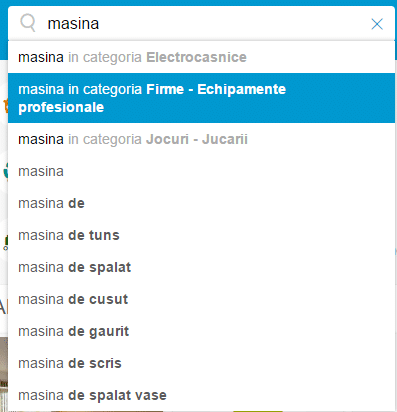The width and height of the screenshot is (397, 412).
Task: Select the masina de cusut suggestion
Action: click(201, 299)
